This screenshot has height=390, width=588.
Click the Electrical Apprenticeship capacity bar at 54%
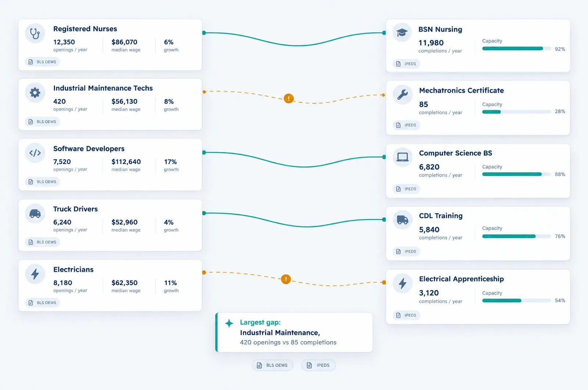point(517,300)
